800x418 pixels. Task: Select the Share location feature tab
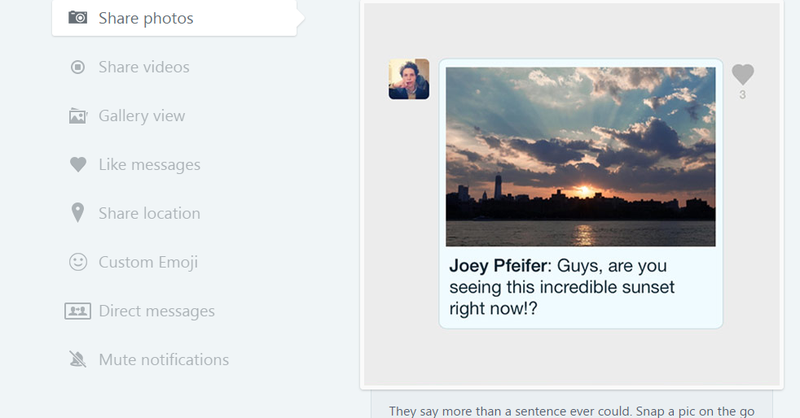tap(149, 213)
